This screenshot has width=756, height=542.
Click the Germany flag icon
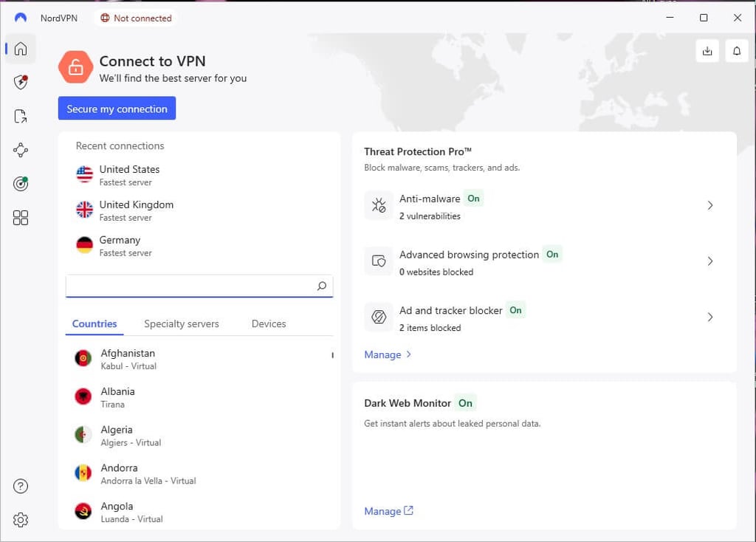click(x=84, y=245)
